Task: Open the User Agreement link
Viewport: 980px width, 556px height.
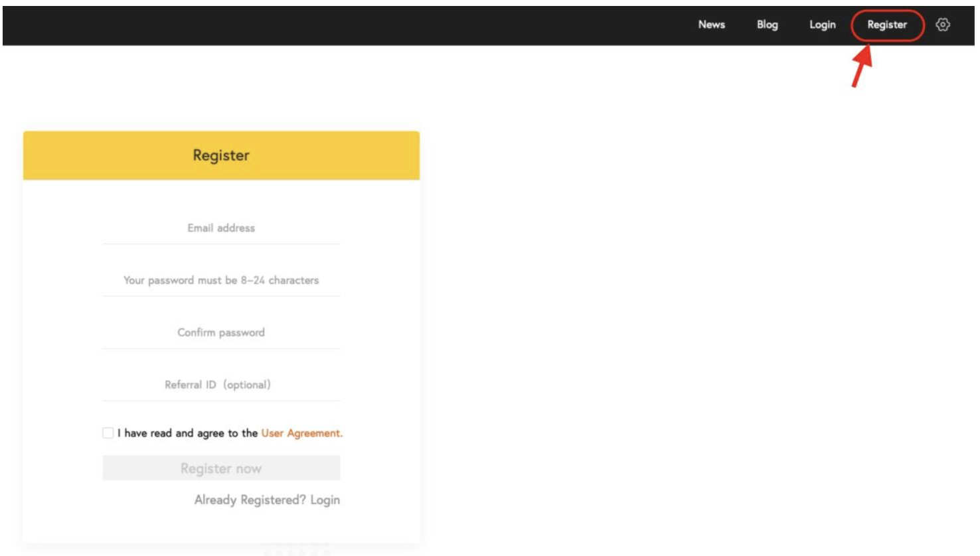Action: click(x=302, y=433)
